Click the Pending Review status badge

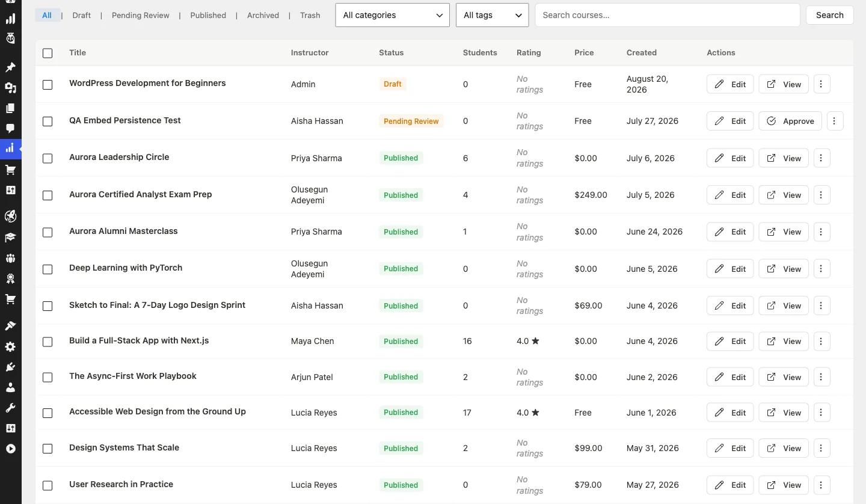pyautogui.click(x=411, y=121)
